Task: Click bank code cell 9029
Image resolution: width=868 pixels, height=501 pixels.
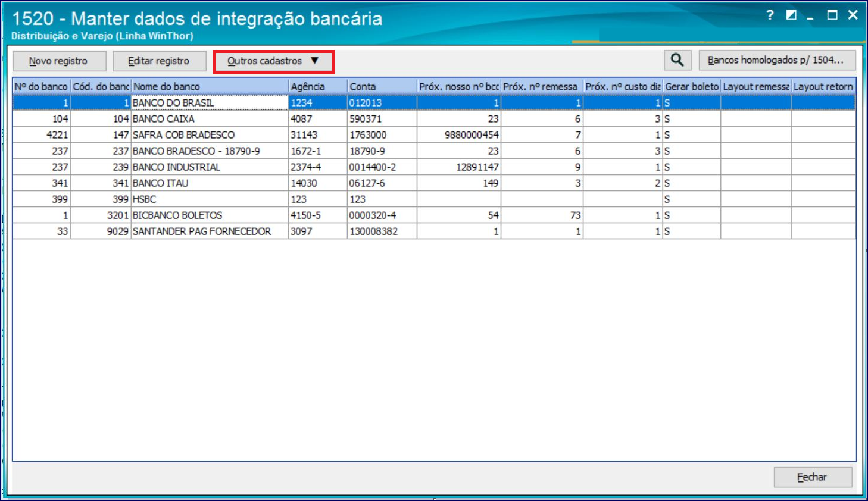Action: pyautogui.click(x=101, y=231)
